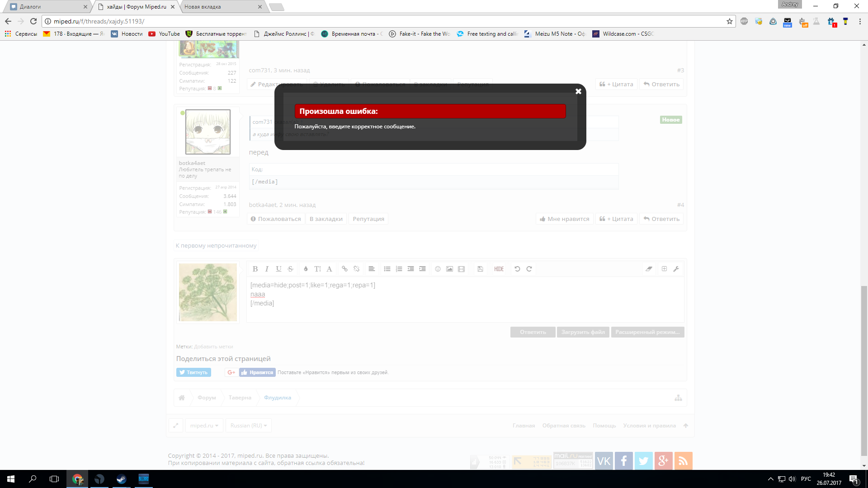The image size is (868, 488).
Task: Apply underline formatting in reply editor
Action: point(278,269)
